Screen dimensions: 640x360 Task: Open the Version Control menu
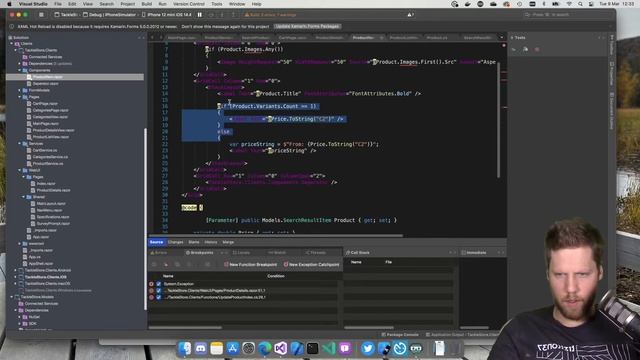(189, 4)
